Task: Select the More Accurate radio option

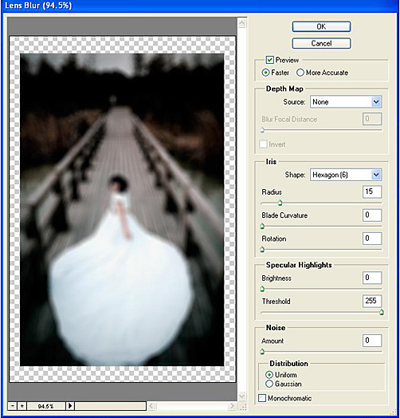Action: pyautogui.click(x=300, y=72)
